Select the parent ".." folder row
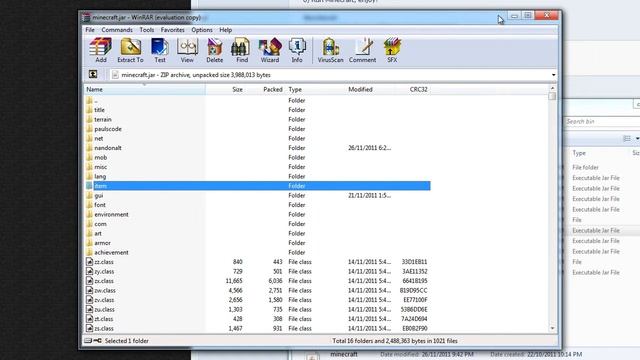Image resolution: width=640 pixels, height=360 pixels. pos(258,100)
